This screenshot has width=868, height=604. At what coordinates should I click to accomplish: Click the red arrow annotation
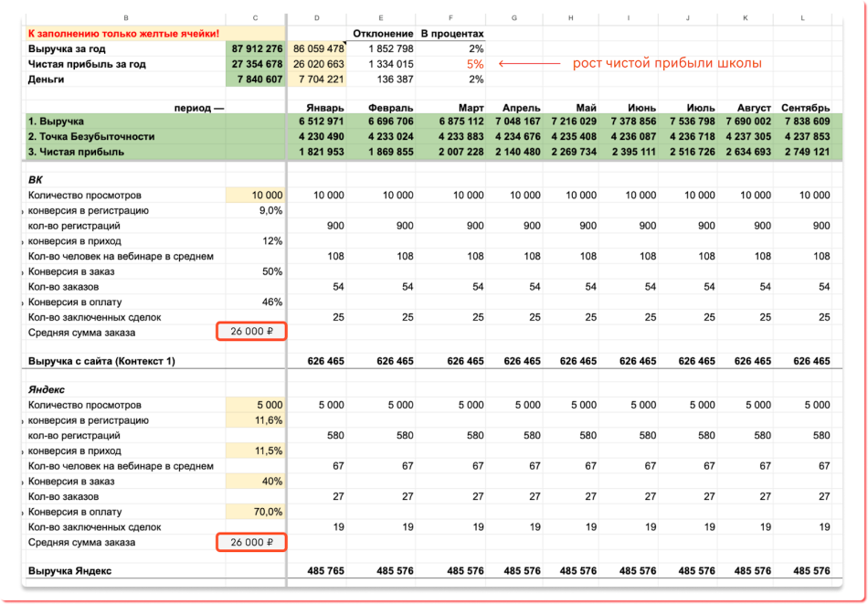tap(529, 64)
